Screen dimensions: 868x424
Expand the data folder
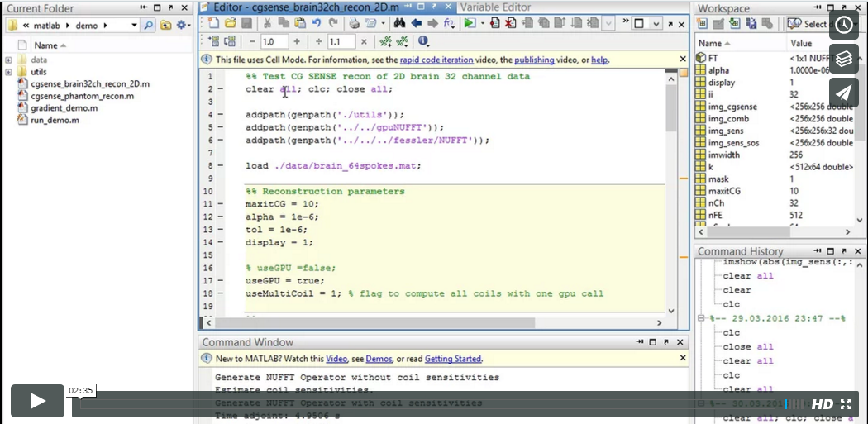coord(8,60)
